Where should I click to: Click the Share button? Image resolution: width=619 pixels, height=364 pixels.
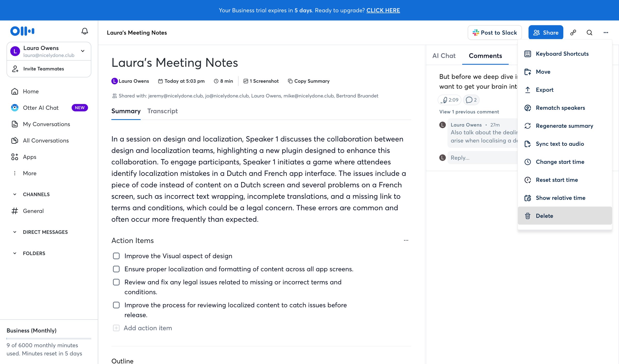click(546, 33)
